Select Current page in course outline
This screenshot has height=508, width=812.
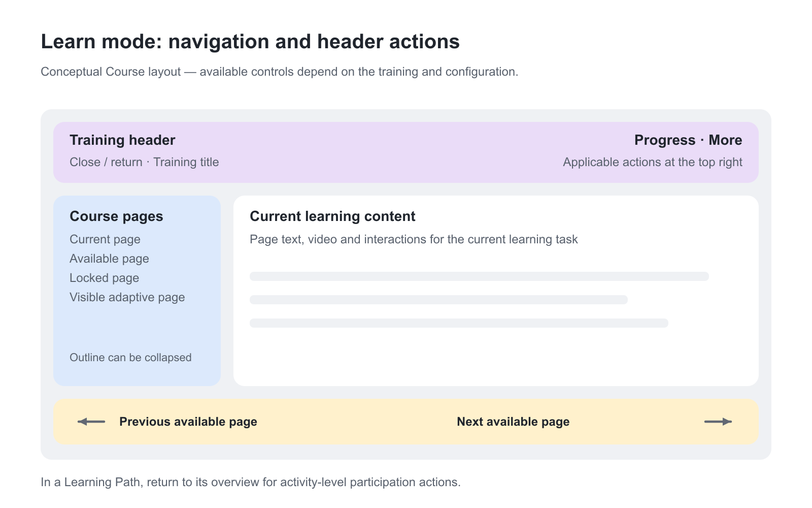coord(105,239)
